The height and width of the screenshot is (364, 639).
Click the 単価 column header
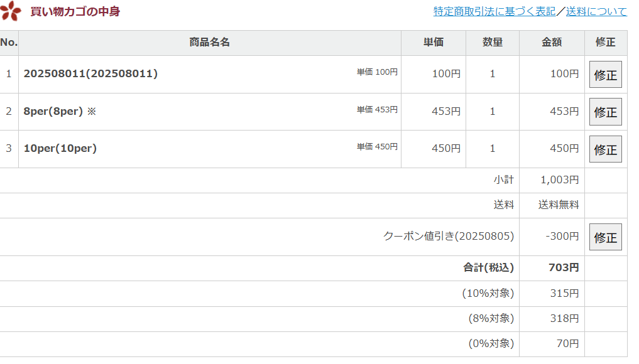point(433,43)
